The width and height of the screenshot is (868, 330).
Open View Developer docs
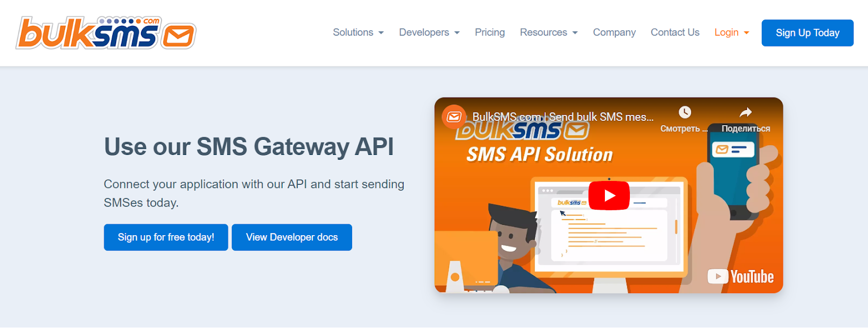292,237
